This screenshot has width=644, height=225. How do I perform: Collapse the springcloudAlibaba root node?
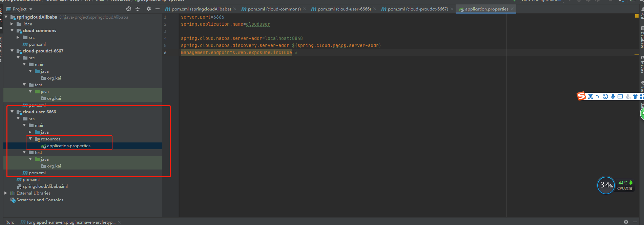tap(6, 17)
